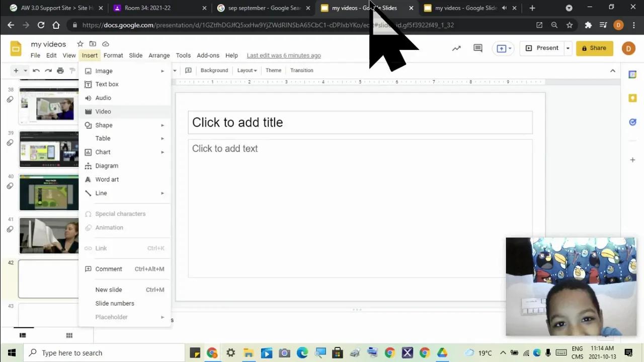The image size is (644, 362).
Task: Open the Layout dropdown
Action: pyautogui.click(x=247, y=70)
